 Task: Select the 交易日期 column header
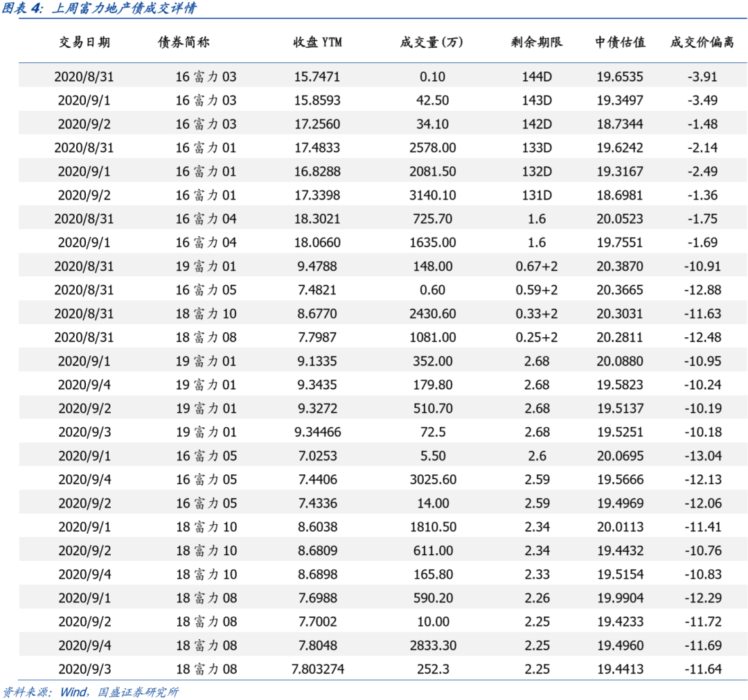84,42
